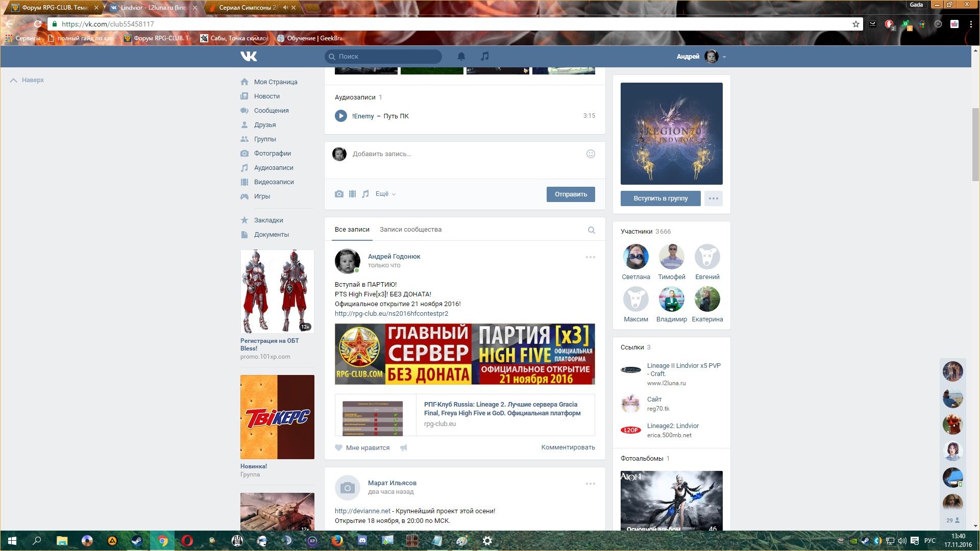Attach a photo via camera icon
Screen dimensions: 980x551
[339, 194]
